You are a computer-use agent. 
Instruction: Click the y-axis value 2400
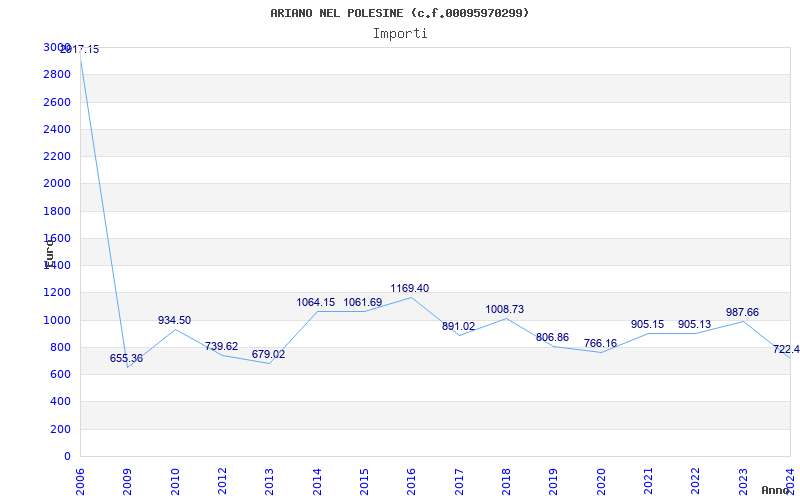point(57,129)
